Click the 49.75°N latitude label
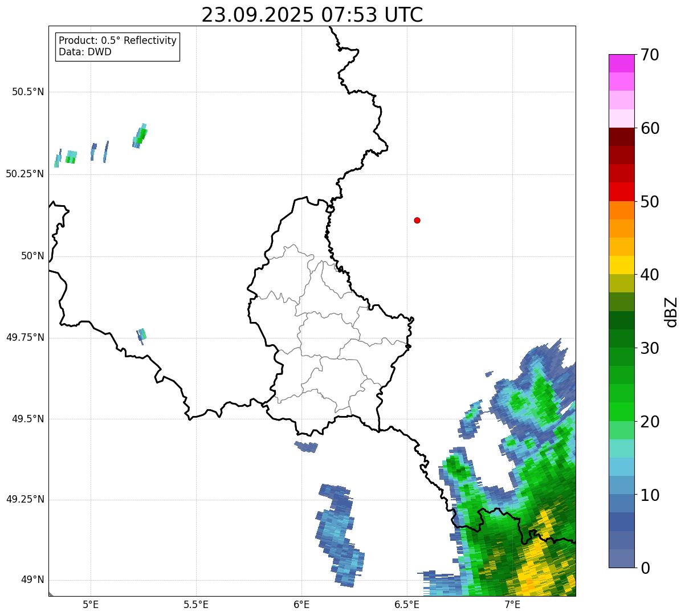This screenshot has height=616, width=685. tap(25, 337)
